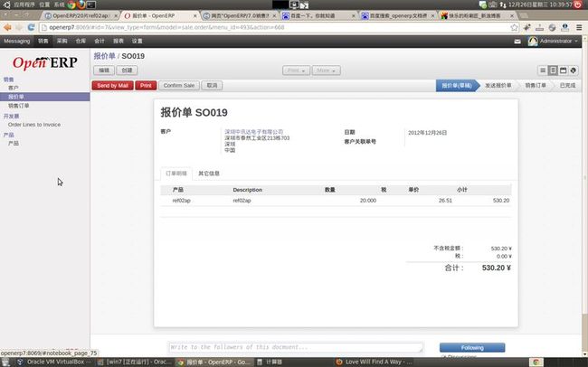Click the red power icon in system tray

point(578,5)
